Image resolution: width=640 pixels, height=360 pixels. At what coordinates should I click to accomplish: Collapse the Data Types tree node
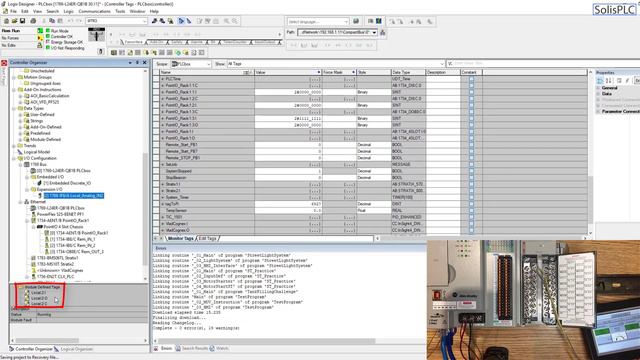tap(14, 109)
